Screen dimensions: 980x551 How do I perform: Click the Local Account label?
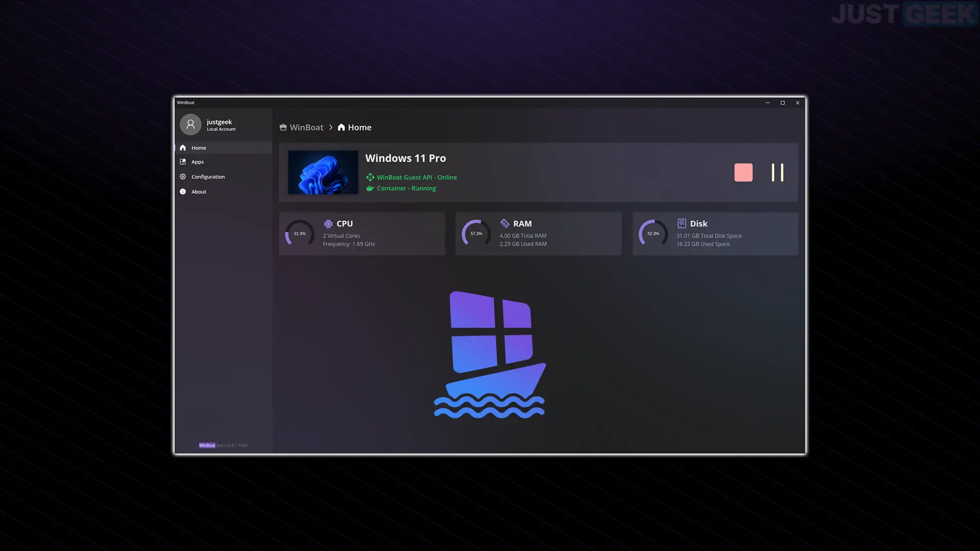[x=221, y=130]
